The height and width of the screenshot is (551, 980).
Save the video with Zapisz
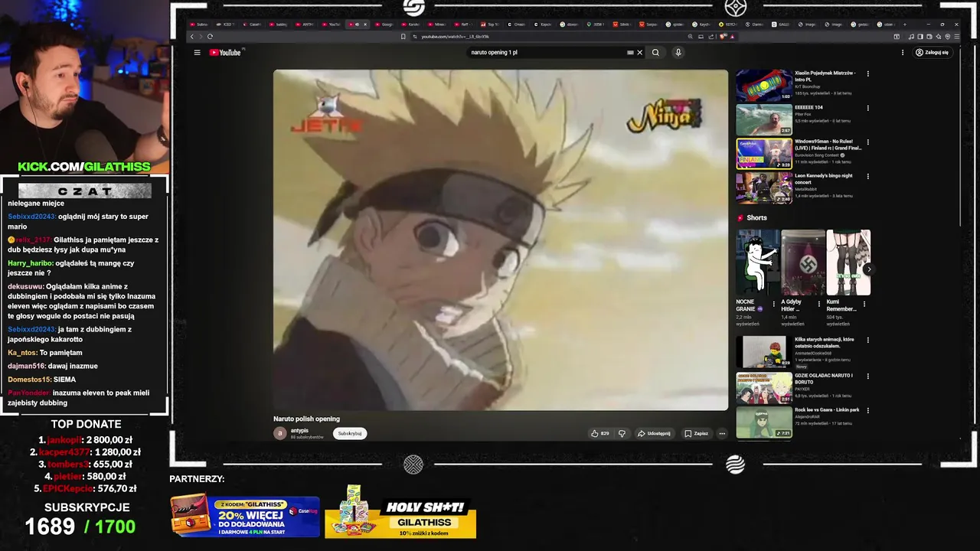click(x=697, y=433)
